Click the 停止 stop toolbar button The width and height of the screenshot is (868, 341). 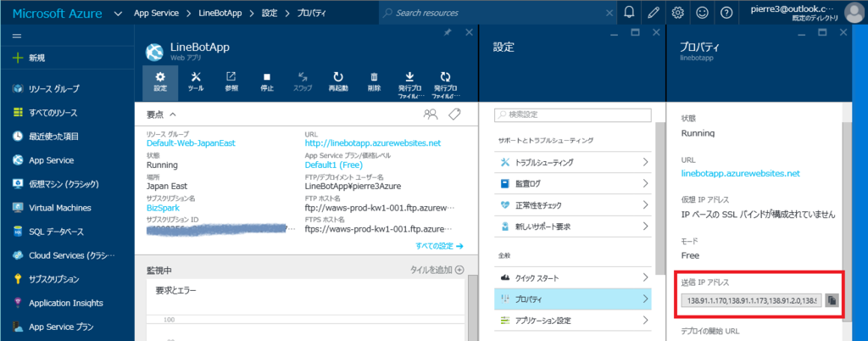pyautogui.click(x=267, y=82)
